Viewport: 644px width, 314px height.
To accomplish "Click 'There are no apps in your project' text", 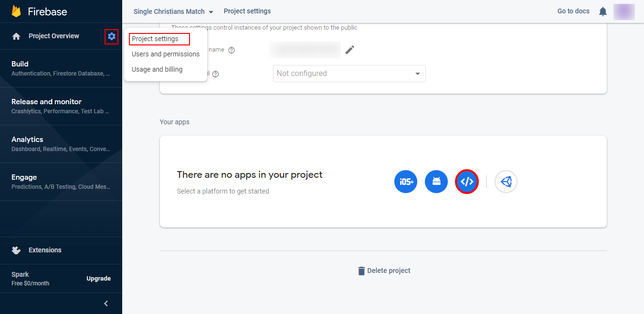I will click(250, 175).
